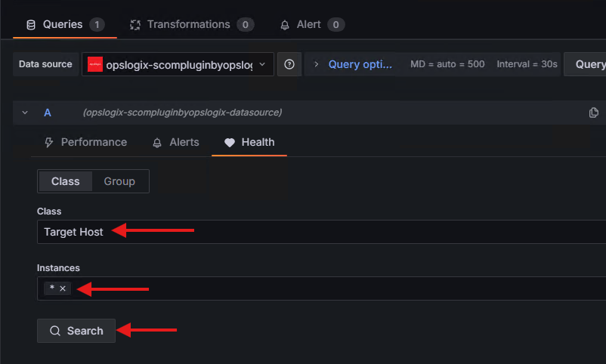Collapse query A with the chevron
This screenshot has width=606, height=364.
click(x=25, y=113)
